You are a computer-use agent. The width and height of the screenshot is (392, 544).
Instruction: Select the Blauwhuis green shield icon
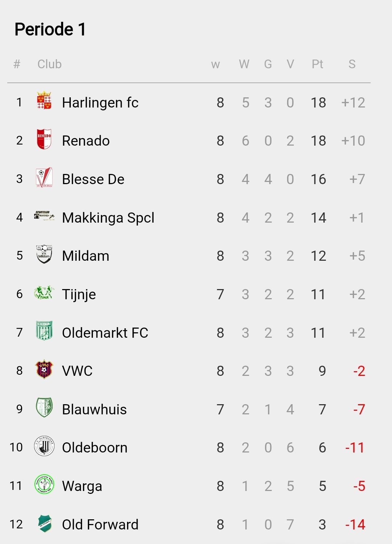44,407
